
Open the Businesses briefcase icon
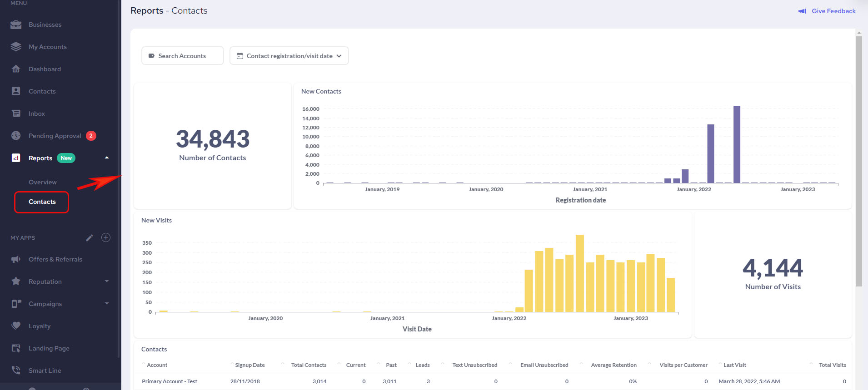pos(16,25)
